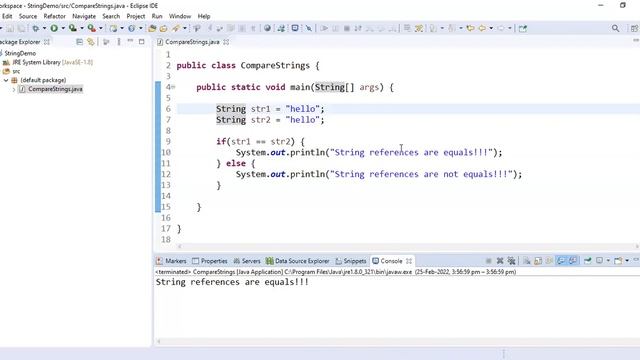
Task: Click the Open Perspective icon at toolbar end
Action: 634,28
